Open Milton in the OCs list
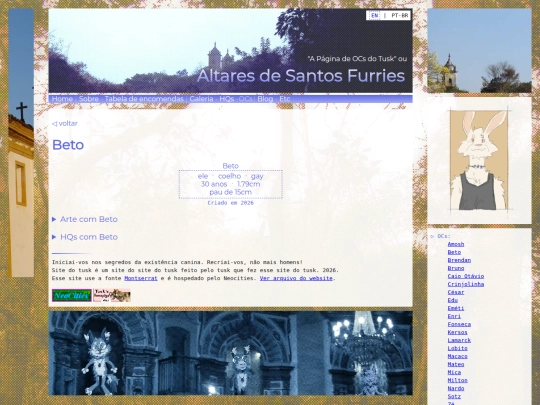Screen dimensions: 540x405 pyautogui.click(x=458, y=380)
